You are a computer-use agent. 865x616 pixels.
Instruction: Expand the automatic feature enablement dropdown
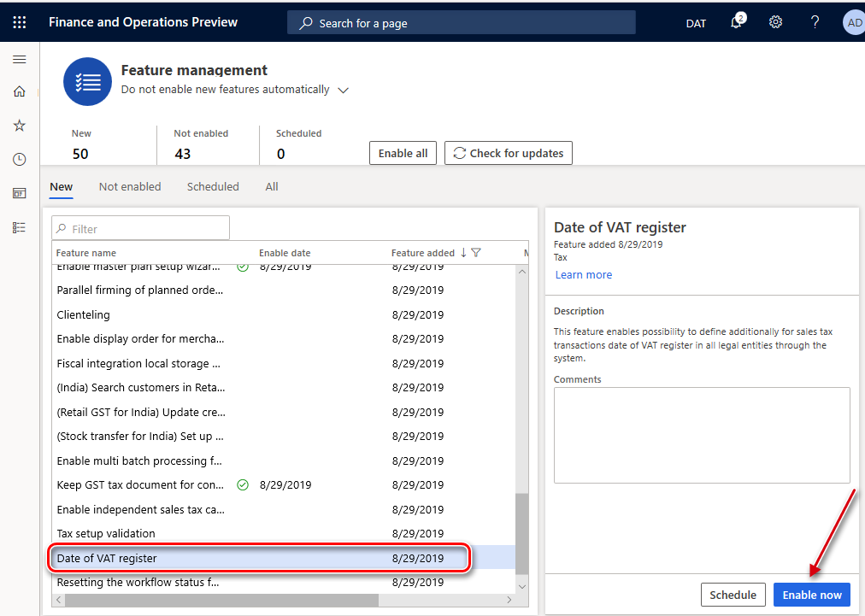click(x=343, y=90)
